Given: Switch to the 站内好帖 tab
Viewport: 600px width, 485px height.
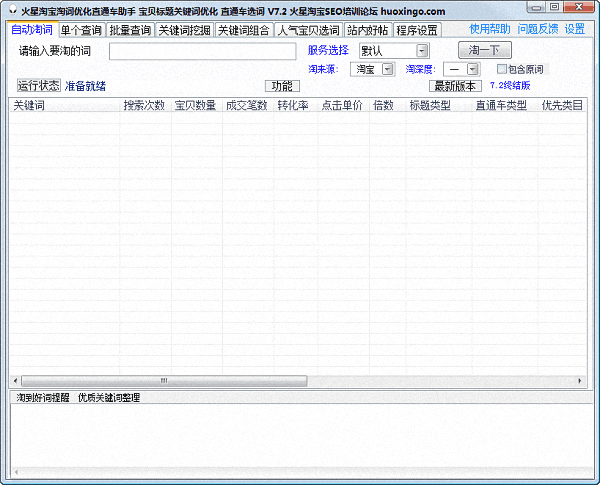Looking at the screenshot, I should (367, 30).
